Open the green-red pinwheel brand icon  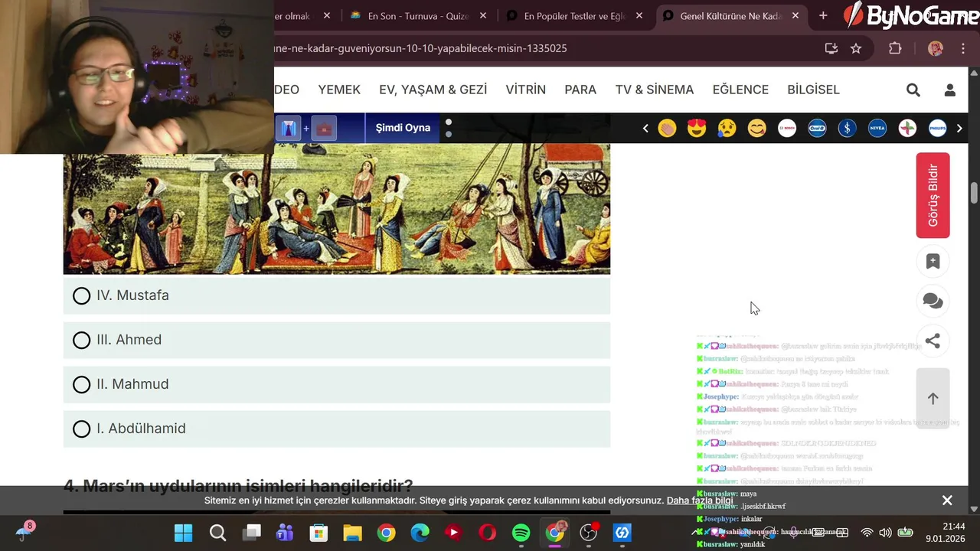click(907, 128)
